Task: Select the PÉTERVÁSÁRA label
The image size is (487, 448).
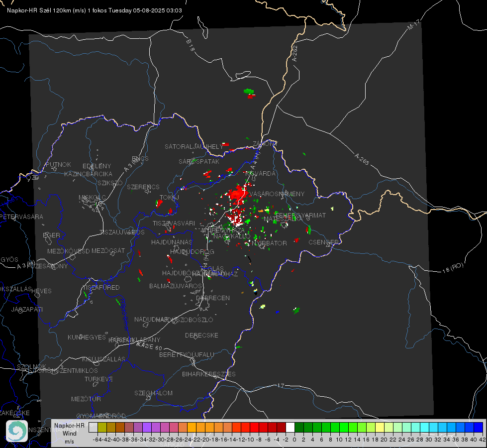Action: (22, 217)
